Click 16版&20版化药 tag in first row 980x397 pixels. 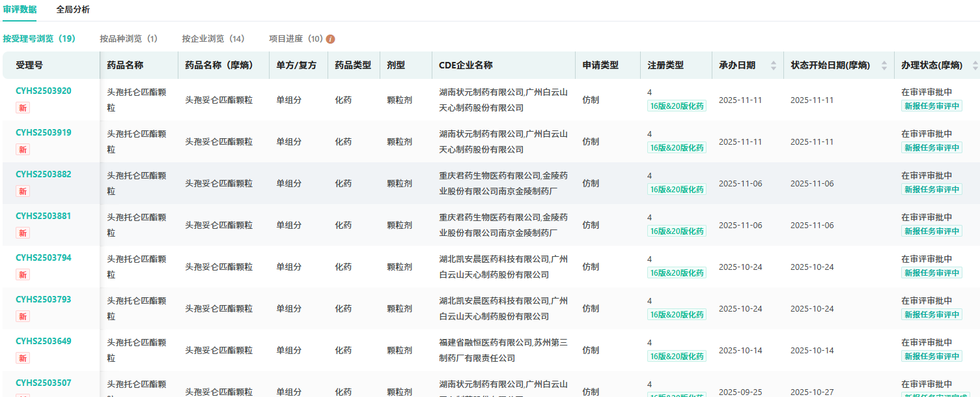677,106
